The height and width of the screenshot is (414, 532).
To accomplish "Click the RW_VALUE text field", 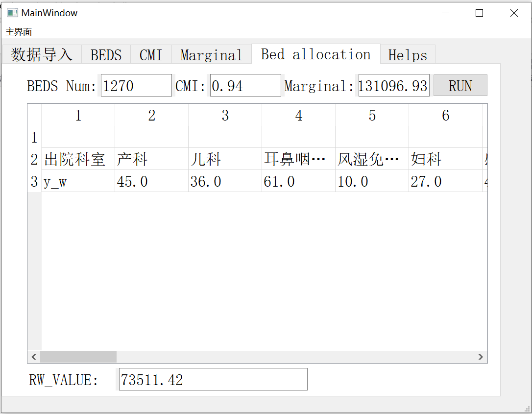I will pyautogui.click(x=213, y=379).
